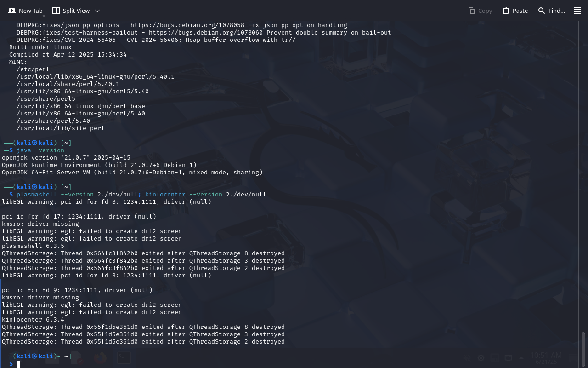The image size is (588, 368).
Task: Open the hamburger menu
Action: pyautogui.click(x=577, y=11)
